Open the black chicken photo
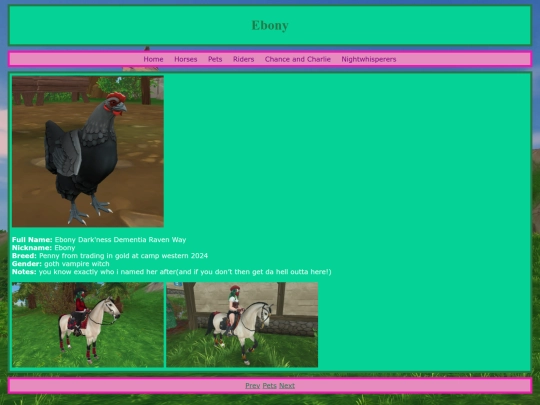 (x=88, y=152)
